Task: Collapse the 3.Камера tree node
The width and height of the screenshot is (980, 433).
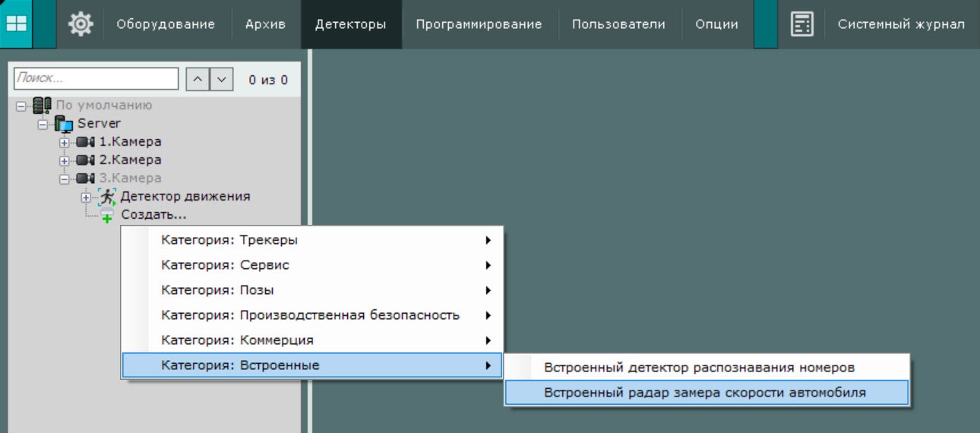Action: (x=65, y=179)
